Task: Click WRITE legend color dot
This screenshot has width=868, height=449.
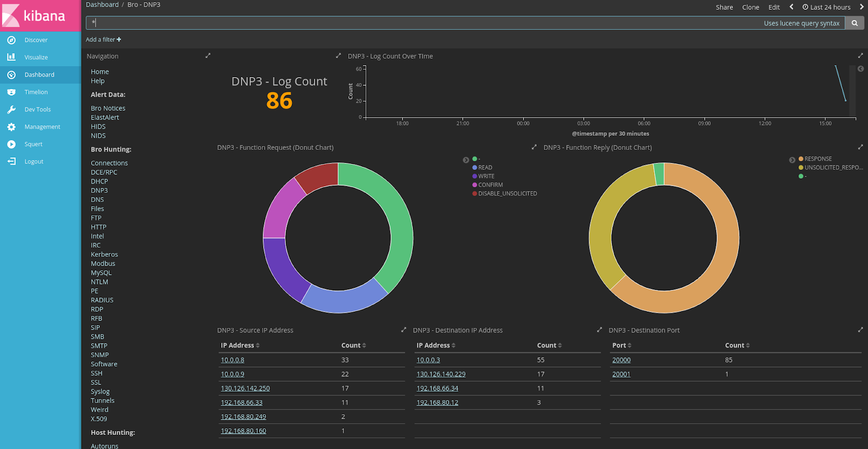Action: click(475, 176)
